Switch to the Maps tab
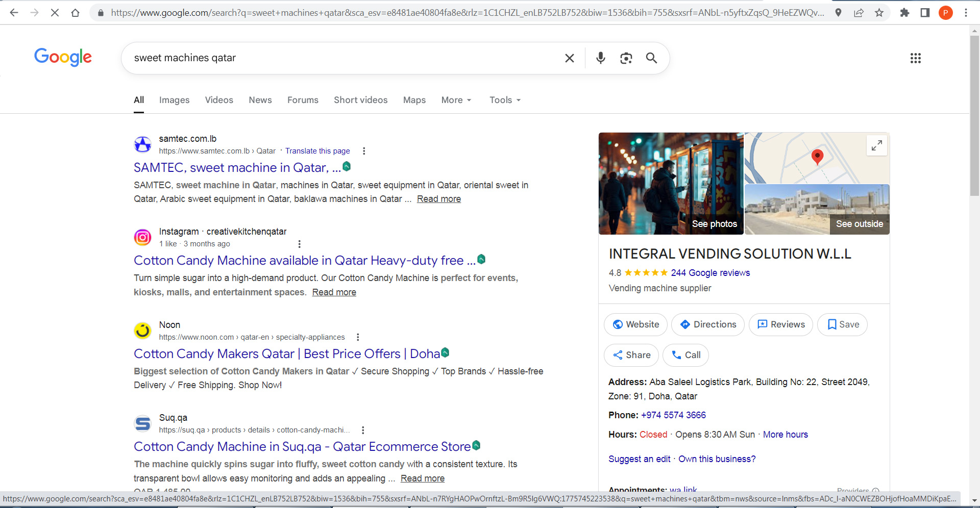Viewport: 980px width, 508px height. coord(414,100)
